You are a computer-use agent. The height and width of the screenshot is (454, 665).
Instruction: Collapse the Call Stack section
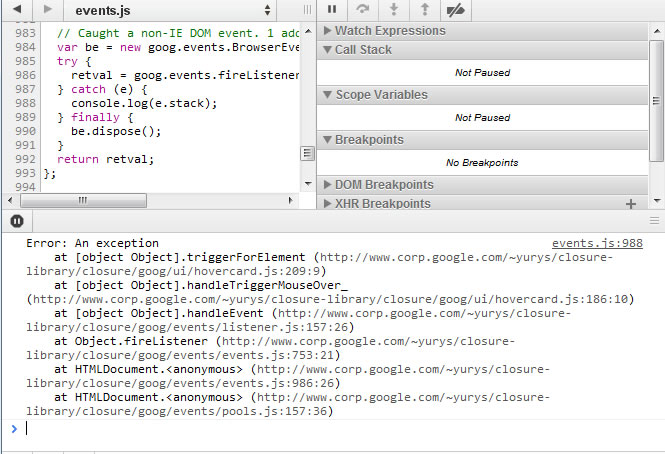coord(363,50)
